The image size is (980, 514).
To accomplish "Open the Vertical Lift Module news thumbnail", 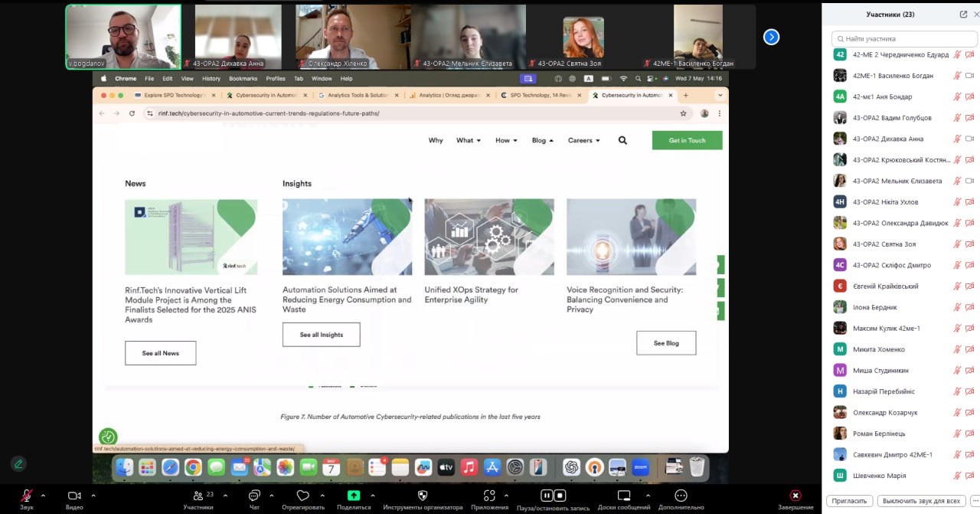I will pyautogui.click(x=191, y=237).
